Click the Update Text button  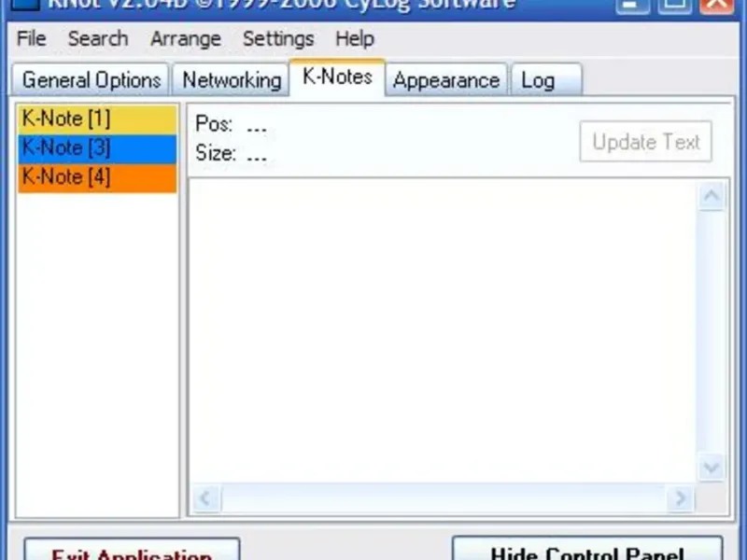click(x=645, y=142)
